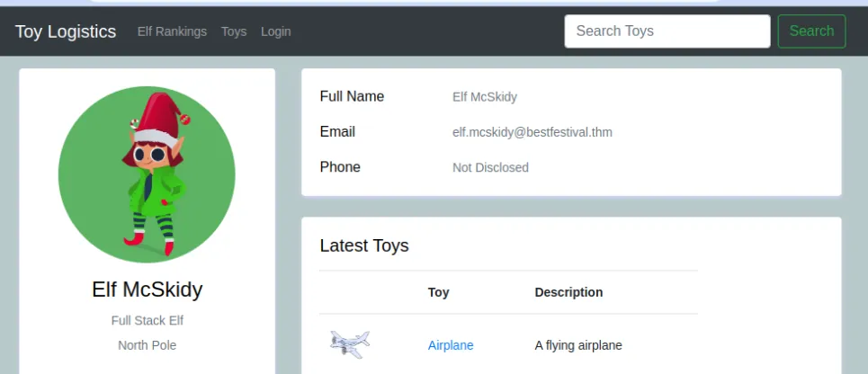Click the green Search button
Screen dimensions: 868x374
(x=811, y=31)
